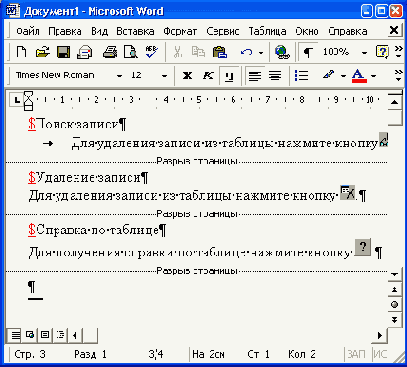Apply highlight marker to text
The height and width of the screenshot is (367, 407).
click(x=328, y=76)
